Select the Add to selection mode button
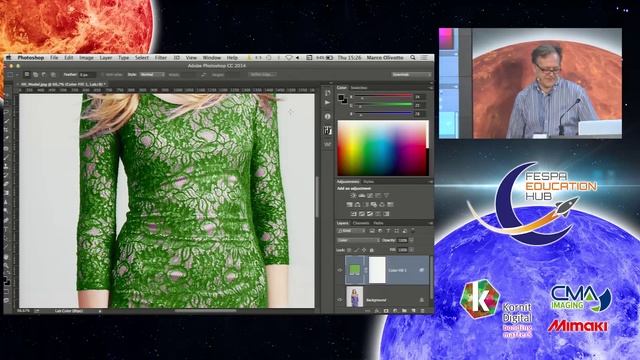 [36, 75]
